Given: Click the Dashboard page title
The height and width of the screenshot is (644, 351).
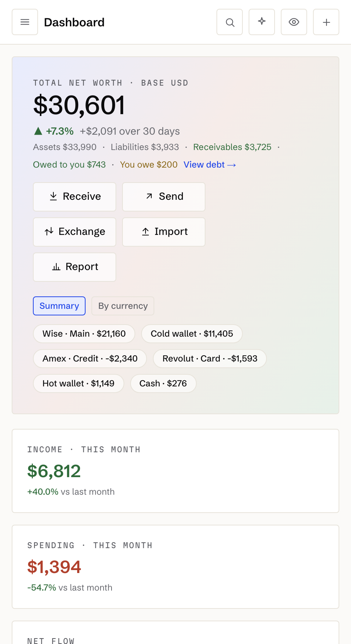Looking at the screenshot, I should point(74,22).
